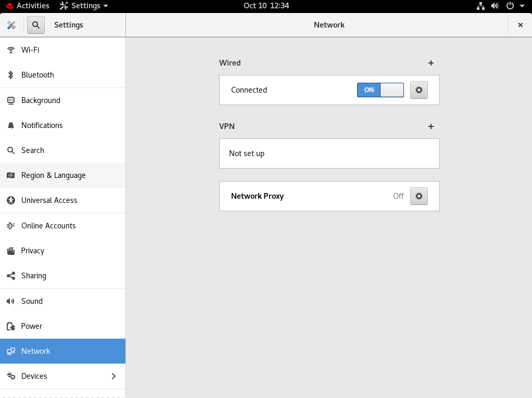
Task: Close the Settings window
Action: tap(520, 25)
